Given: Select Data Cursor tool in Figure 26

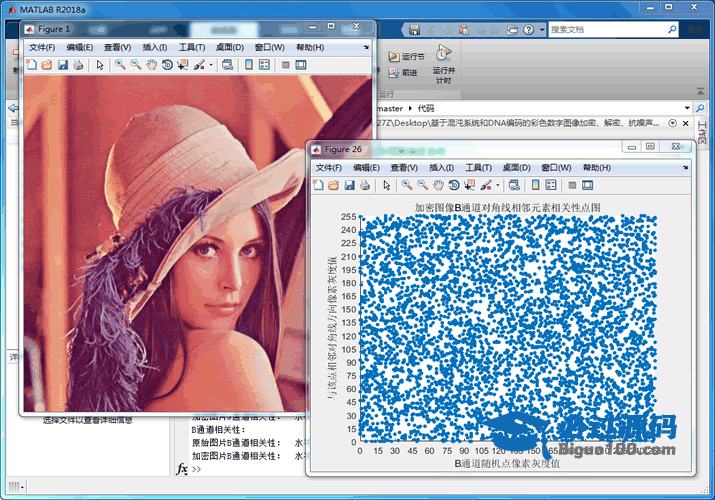Looking at the screenshot, I should [x=470, y=185].
